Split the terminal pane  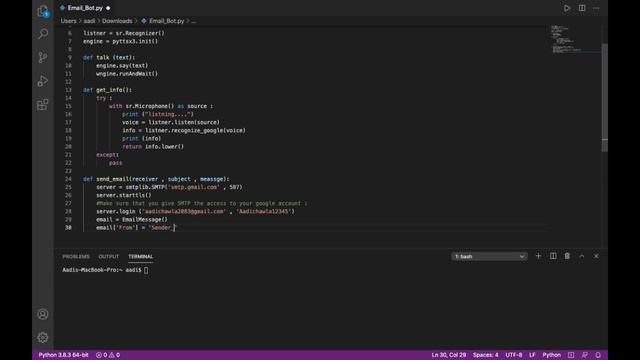(553, 256)
